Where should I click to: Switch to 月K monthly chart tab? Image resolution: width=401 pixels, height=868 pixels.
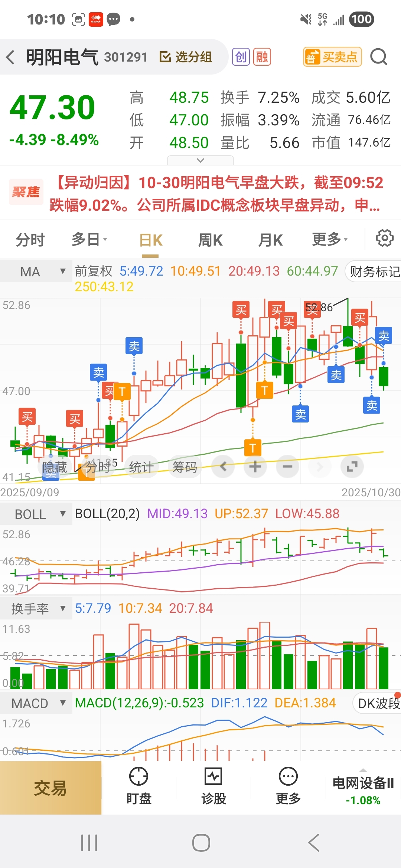pos(270,240)
